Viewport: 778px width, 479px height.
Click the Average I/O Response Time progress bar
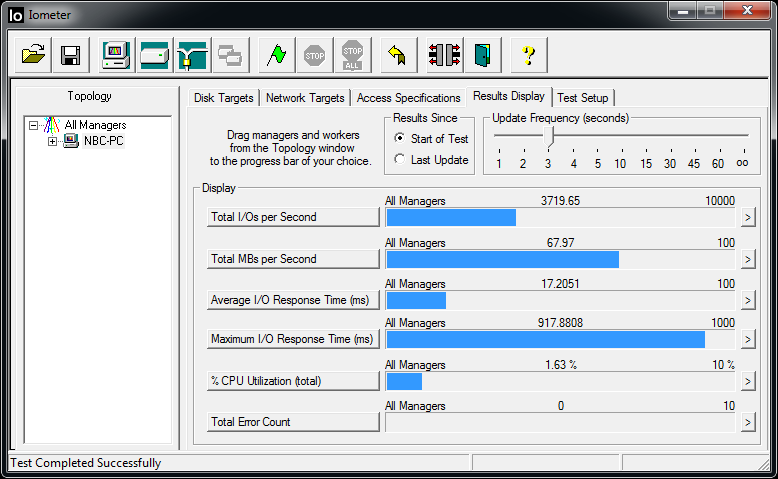point(560,300)
